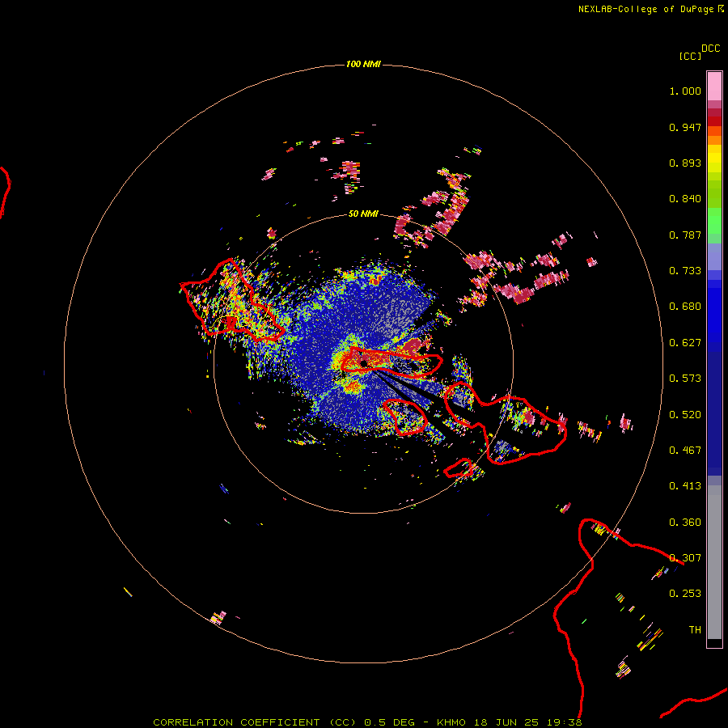
Task: Click the 0.253 scale value
Action: pos(685,594)
